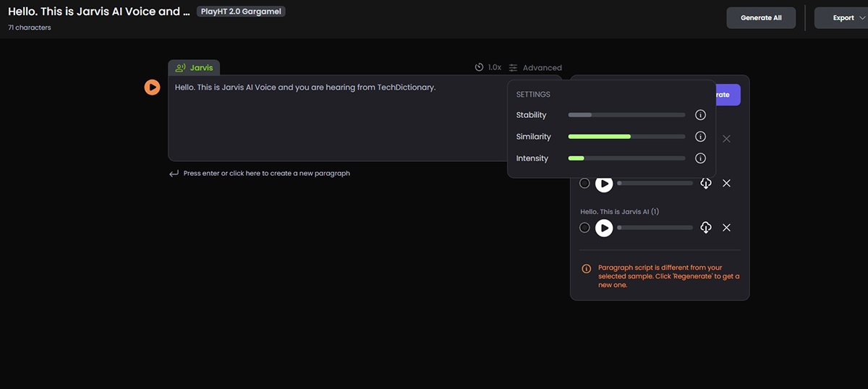Click the Stability info icon
The height and width of the screenshot is (389, 868).
699,115
